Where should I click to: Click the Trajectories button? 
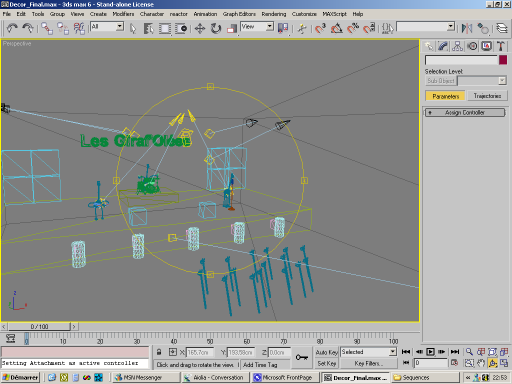coord(487,96)
